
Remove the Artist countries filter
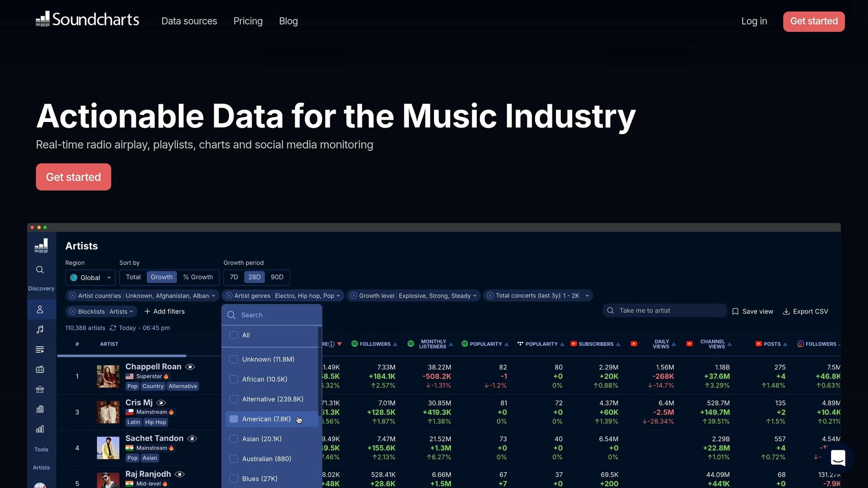[72, 296]
